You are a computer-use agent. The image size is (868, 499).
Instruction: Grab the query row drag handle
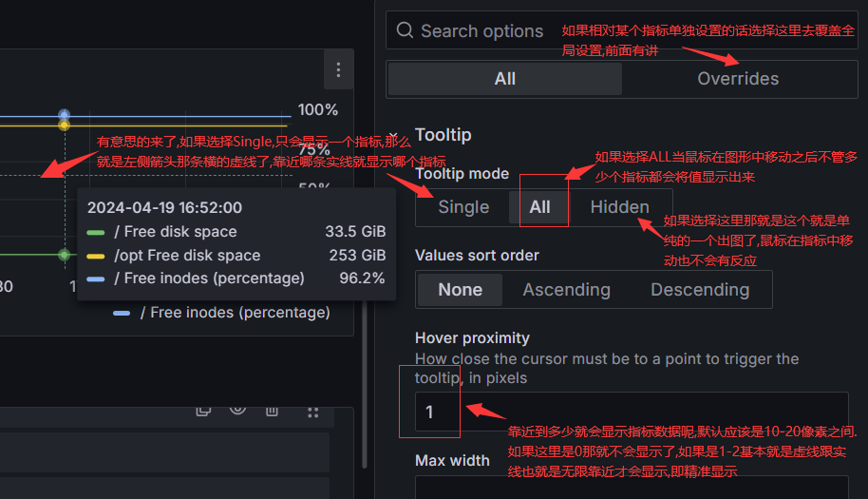point(313,411)
